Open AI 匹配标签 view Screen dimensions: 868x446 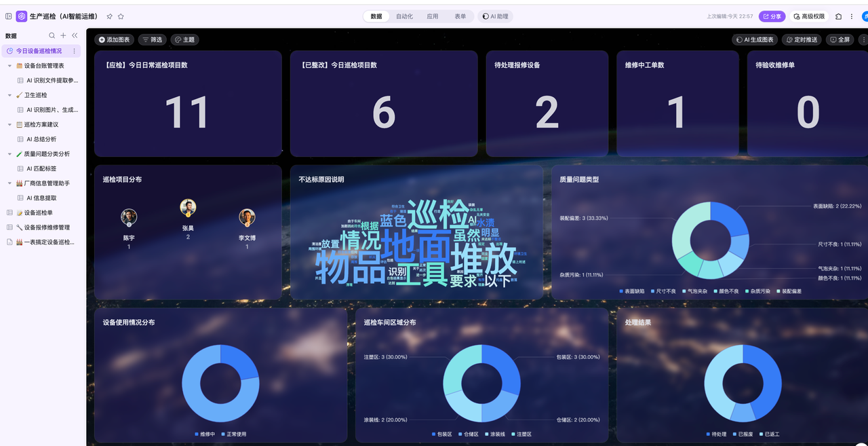pos(41,168)
